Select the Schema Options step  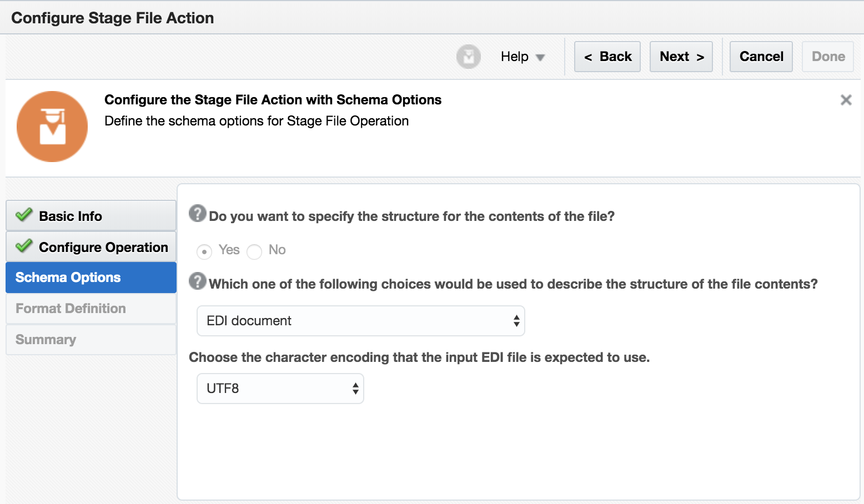(68, 278)
